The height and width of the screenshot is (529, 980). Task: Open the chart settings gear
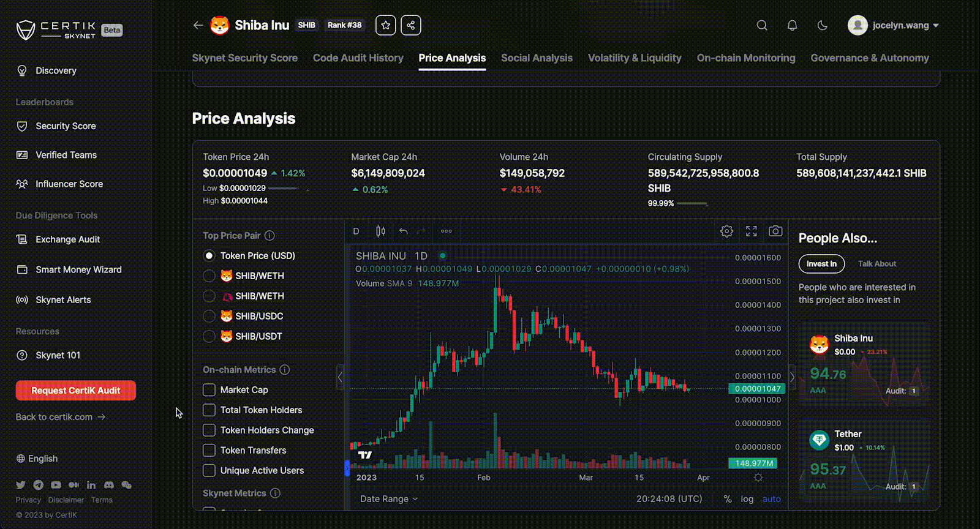726,231
